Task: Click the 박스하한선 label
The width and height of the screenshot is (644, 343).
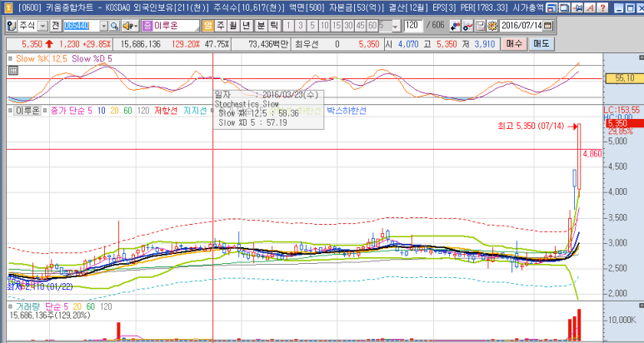Action: 347,111
